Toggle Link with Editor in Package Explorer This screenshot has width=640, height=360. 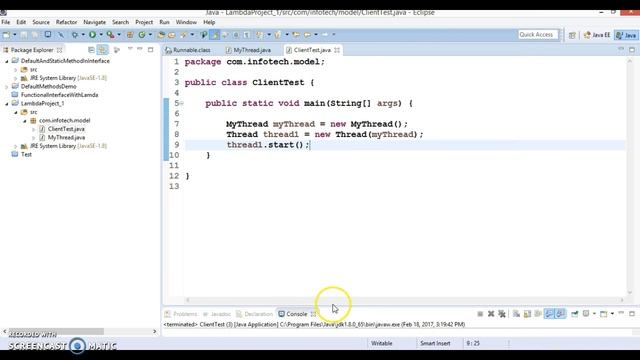tap(102, 50)
